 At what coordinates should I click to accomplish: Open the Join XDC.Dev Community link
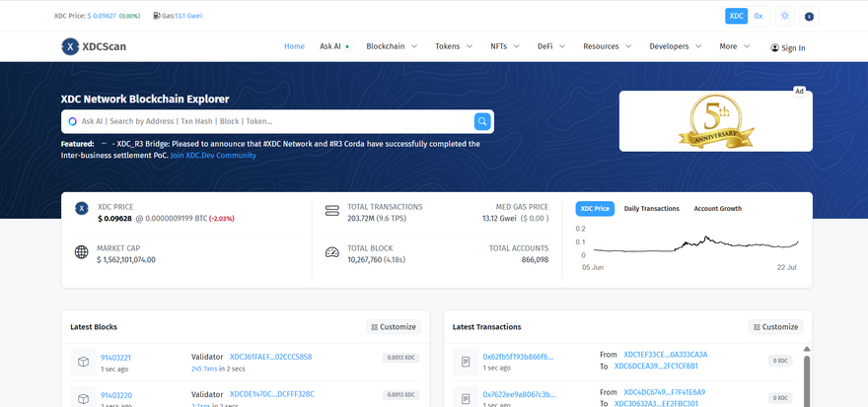point(213,155)
